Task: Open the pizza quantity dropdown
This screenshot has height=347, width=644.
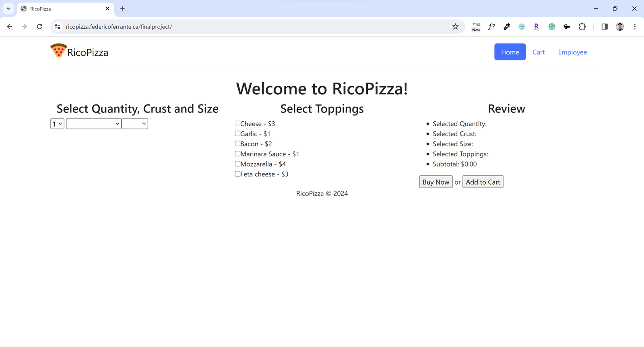Action: [57, 124]
